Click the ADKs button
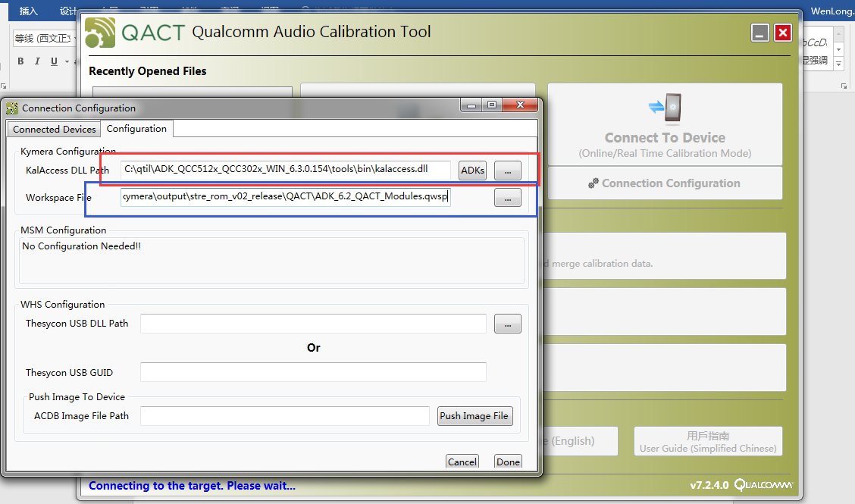855x504 pixels. pyautogui.click(x=472, y=171)
